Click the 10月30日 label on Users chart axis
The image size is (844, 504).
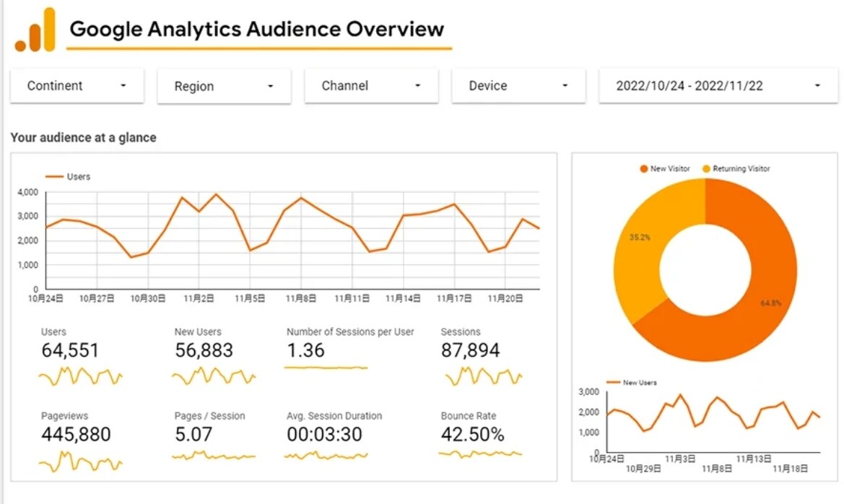coord(147,298)
